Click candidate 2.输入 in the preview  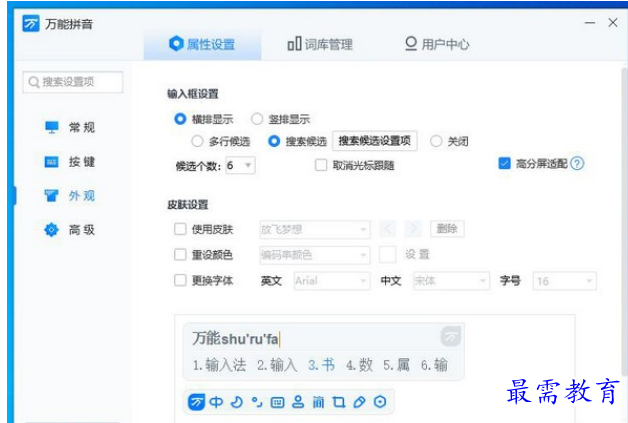pyautogui.click(x=277, y=365)
